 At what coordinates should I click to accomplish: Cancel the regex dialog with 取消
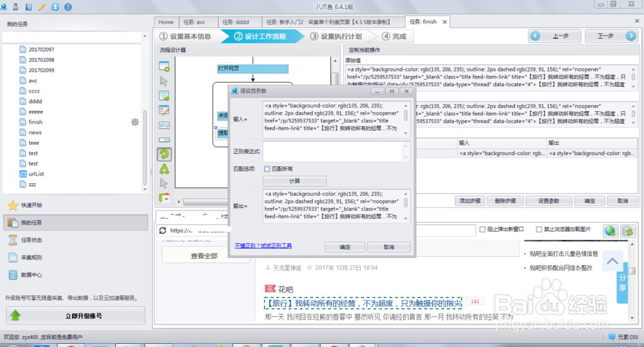pyautogui.click(x=388, y=247)
